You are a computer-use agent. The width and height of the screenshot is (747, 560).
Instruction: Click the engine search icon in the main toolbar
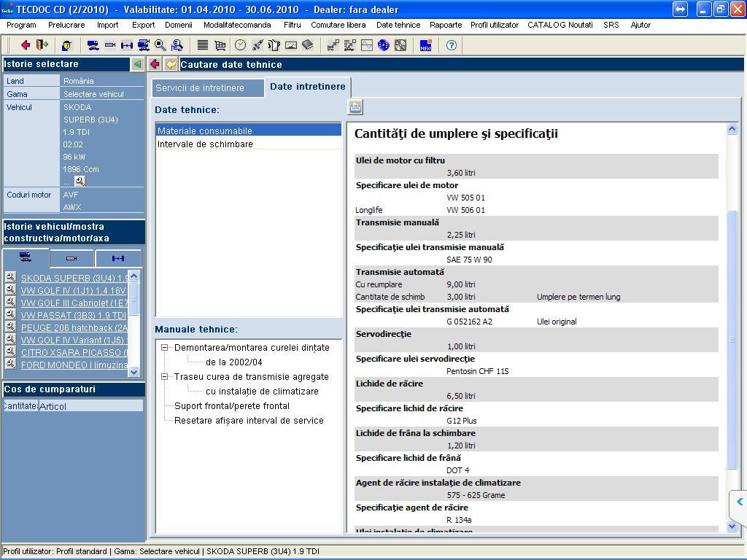tap(110, 45)
